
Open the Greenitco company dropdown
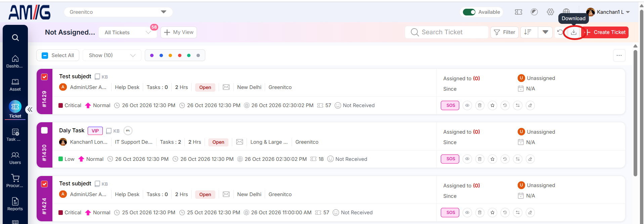click(x=118, y=12)
